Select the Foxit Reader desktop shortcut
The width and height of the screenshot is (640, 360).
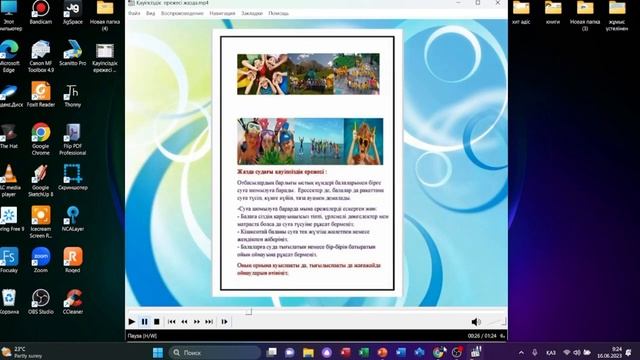pyautogui.click(x=41, y=95)
